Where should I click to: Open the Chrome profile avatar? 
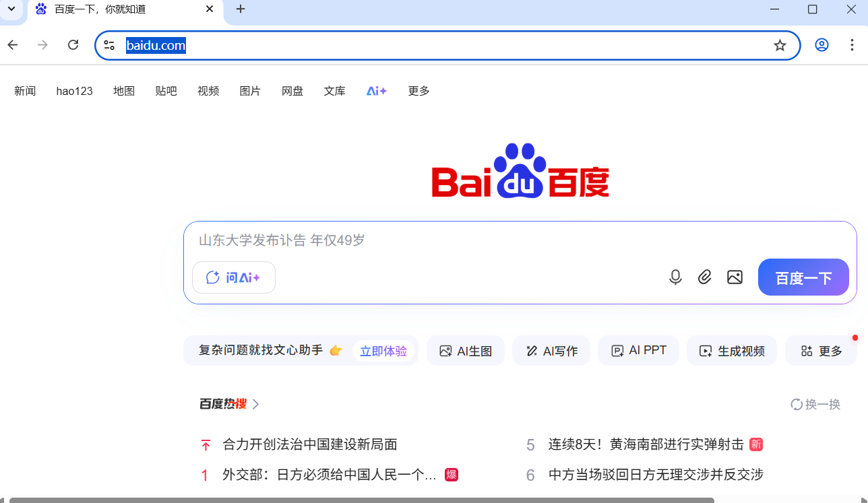(821, 45)
